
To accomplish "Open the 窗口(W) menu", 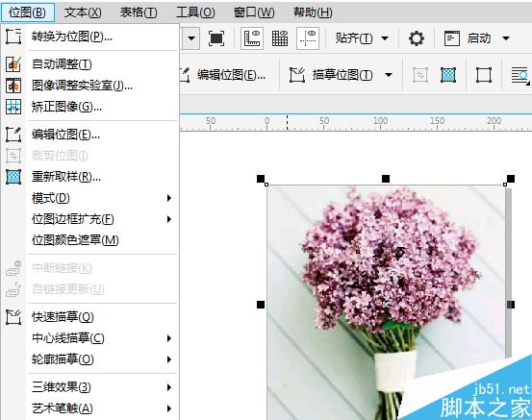I will click(x=254, y=12).
